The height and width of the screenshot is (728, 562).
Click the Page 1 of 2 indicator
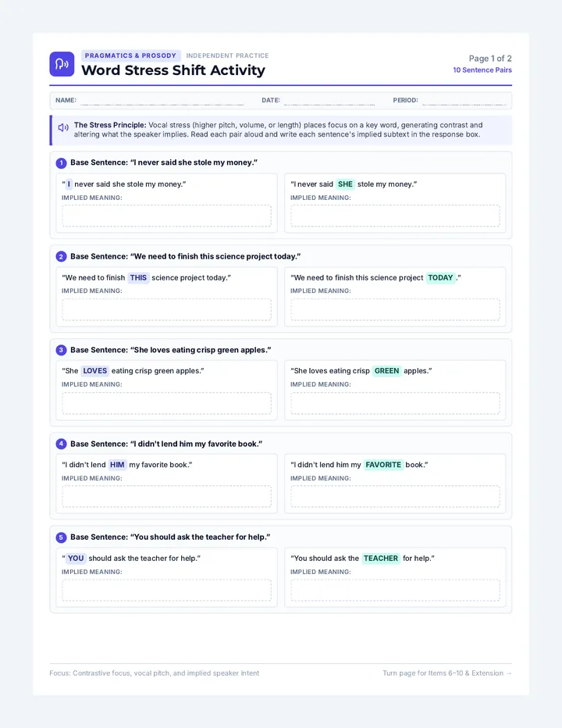pos(490,59)
